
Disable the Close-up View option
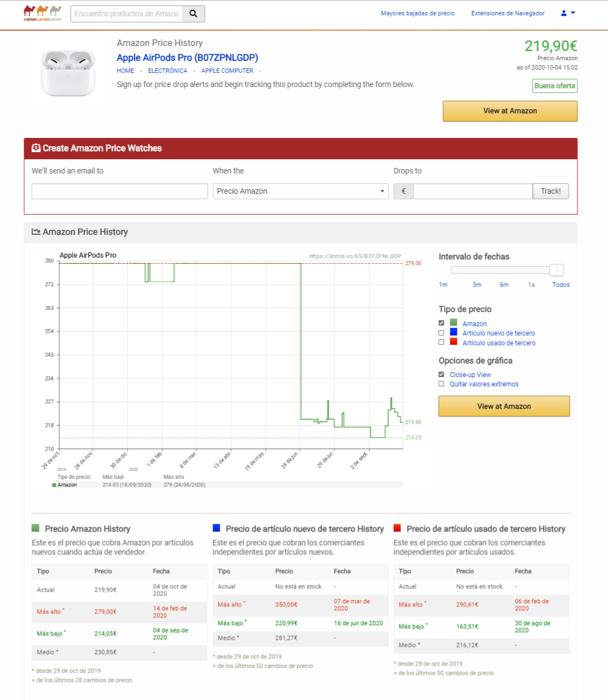click(441, 374)
